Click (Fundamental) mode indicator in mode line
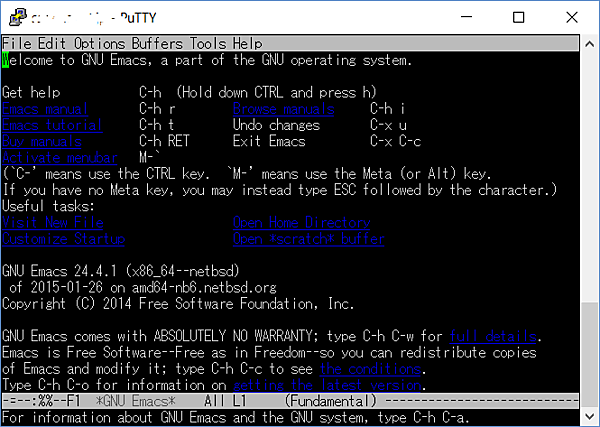The height and width of the screenshot is (427, 600). click(331, 401)
